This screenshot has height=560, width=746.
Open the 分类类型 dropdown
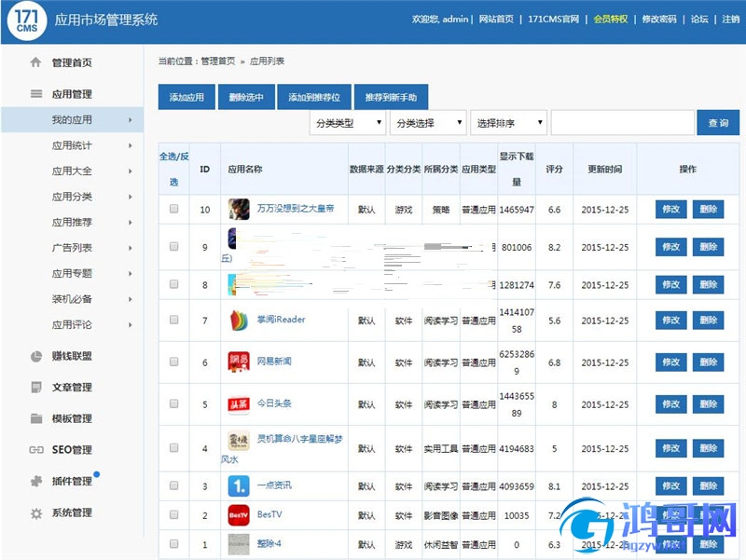coord(347,123)
